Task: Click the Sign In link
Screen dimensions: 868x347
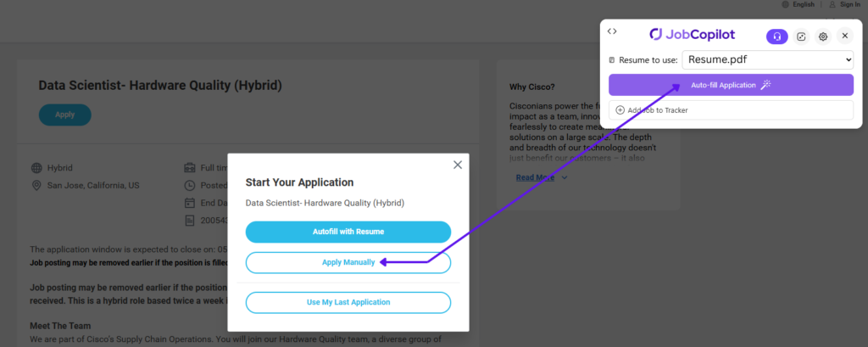Action: coord(849,5)
